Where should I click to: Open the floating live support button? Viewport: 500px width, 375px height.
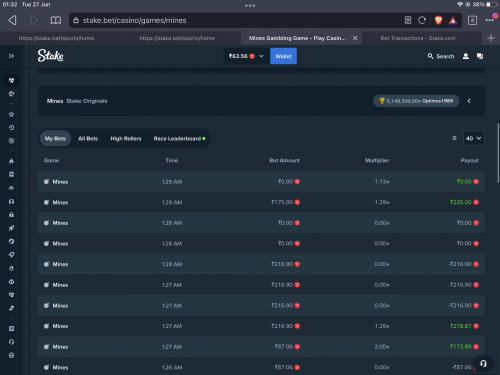(x=483, y=363)
